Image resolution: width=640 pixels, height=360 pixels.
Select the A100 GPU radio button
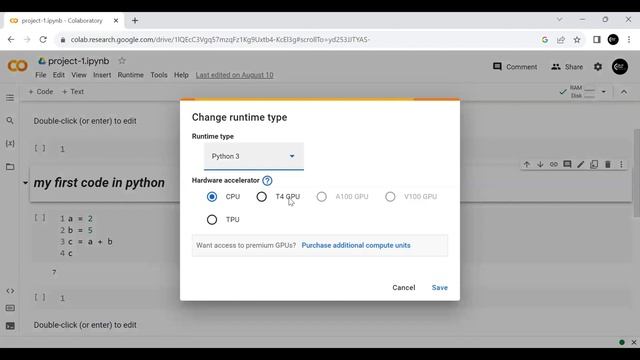tap(322, 197)
